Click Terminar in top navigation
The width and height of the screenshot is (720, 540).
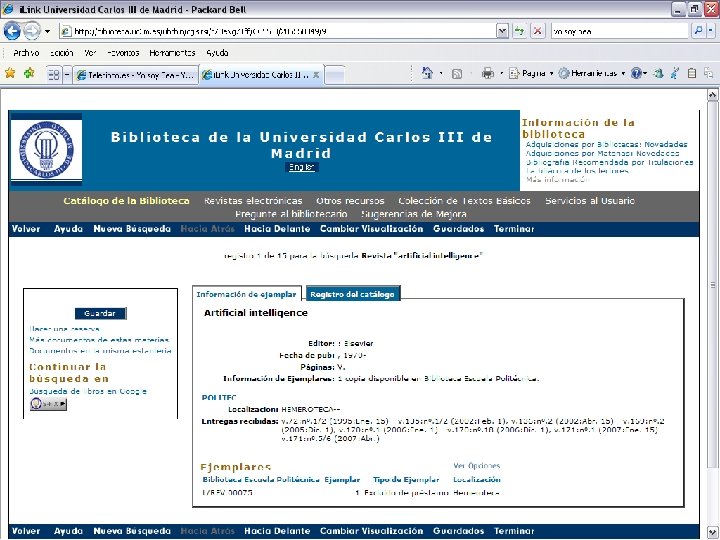(x=514, y=229)
